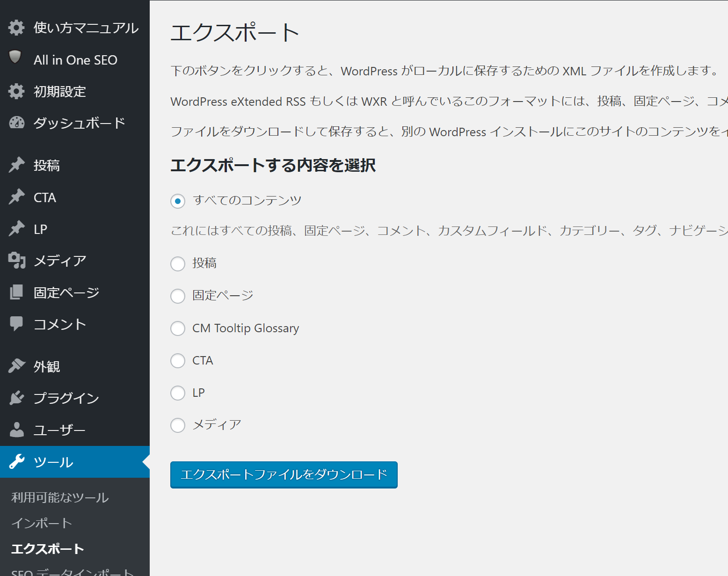Select the すべてのコンテンツ radio button

178,201
